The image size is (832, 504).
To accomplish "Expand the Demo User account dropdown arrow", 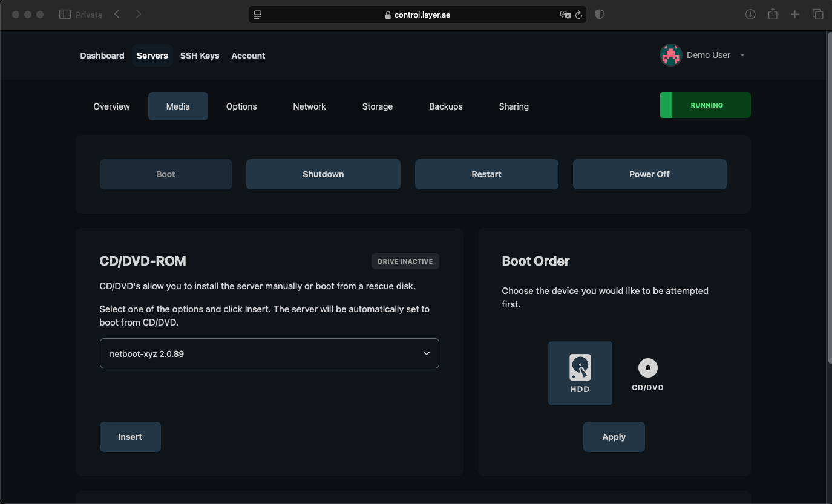I will pyautogui.click(x=742, y=55).
